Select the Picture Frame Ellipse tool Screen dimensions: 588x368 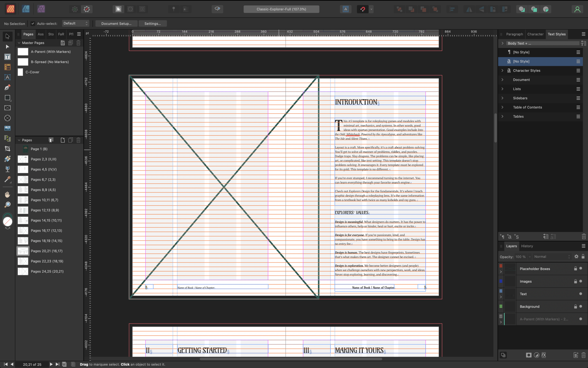[7, 118]
